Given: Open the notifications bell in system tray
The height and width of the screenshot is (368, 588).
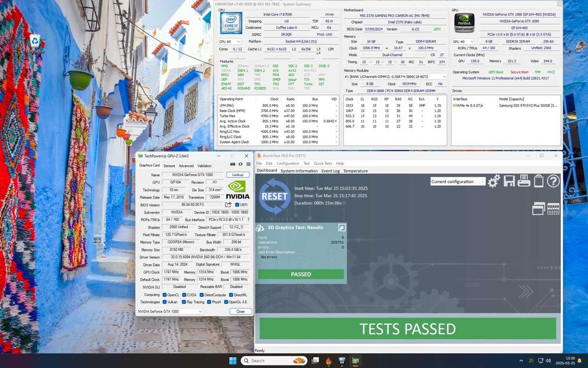Looking at the screenshot, I should coord(580,361).
